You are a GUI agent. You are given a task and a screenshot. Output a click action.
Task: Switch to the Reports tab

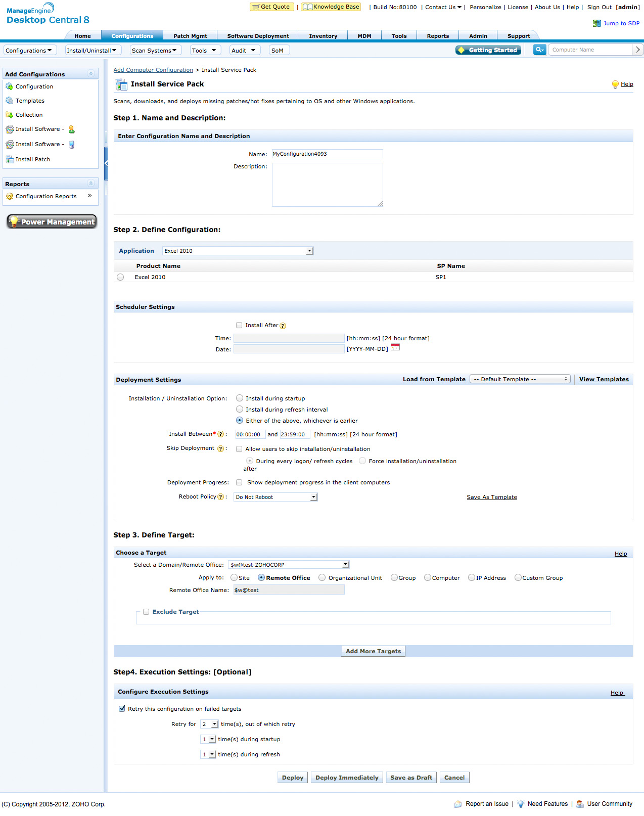click(438, 36)
